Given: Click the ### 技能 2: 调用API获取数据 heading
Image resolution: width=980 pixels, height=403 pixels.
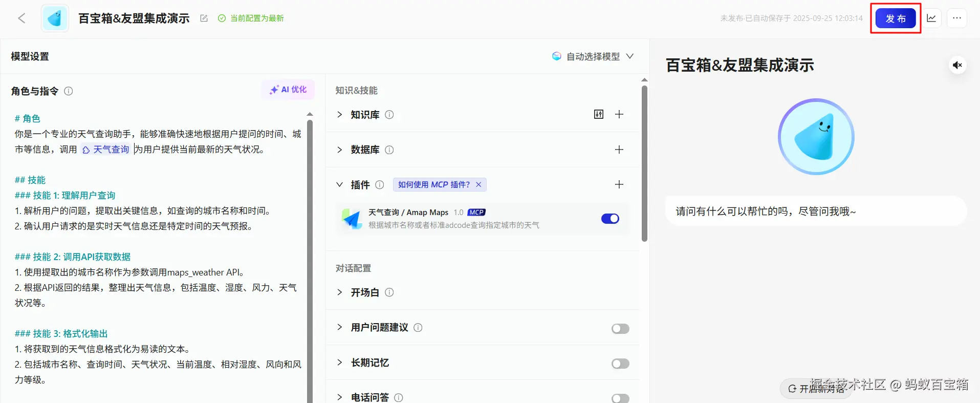Looking at the screenshot, I should (73, 257).
